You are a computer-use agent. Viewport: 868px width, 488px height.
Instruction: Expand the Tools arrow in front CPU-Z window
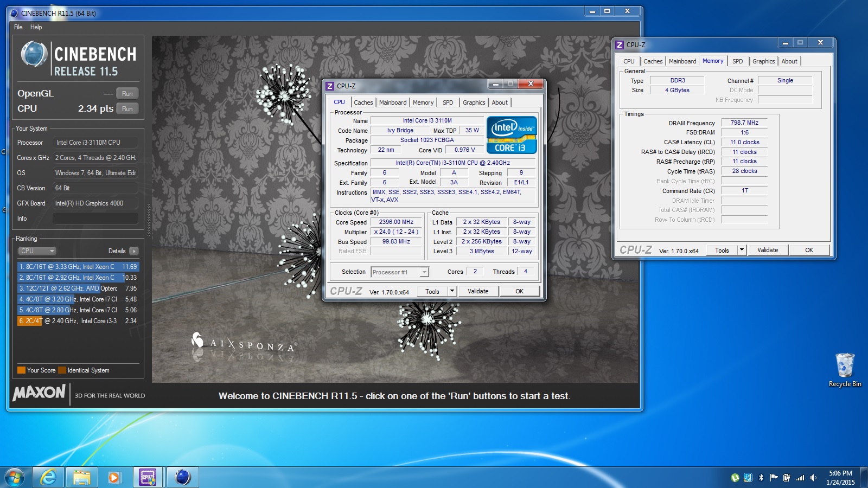452,291
